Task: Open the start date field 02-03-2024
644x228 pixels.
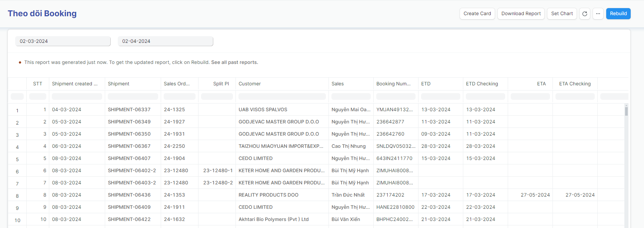Action: [x=63, y=41]
